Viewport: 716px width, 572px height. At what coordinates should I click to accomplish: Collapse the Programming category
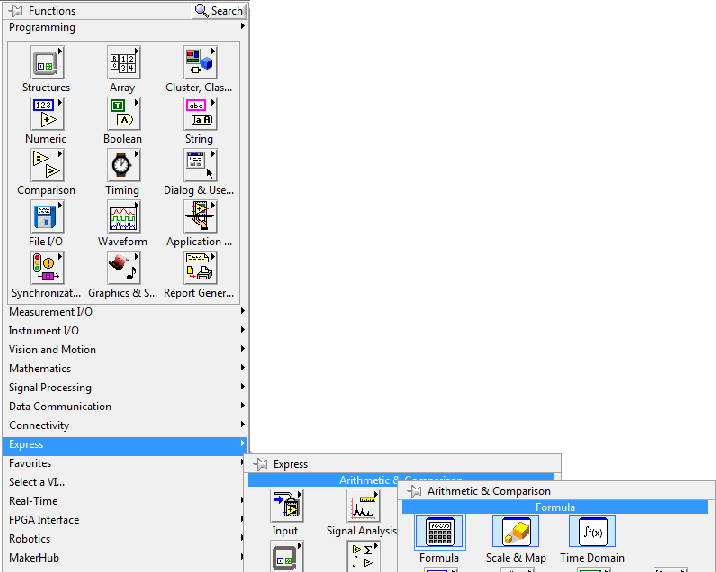click(x=126, y=27)
